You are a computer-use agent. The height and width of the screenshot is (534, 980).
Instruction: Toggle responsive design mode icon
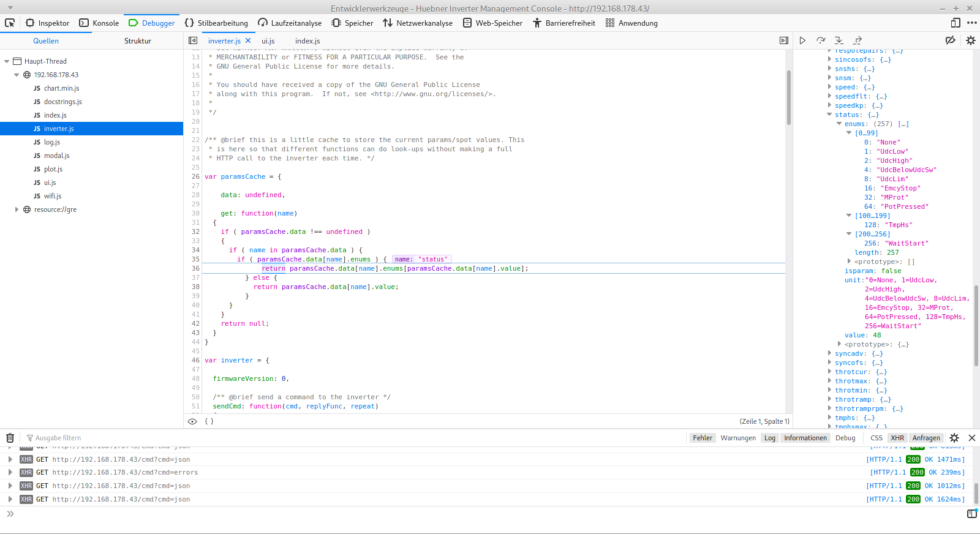pyautogui.click(x=956, y=23)
